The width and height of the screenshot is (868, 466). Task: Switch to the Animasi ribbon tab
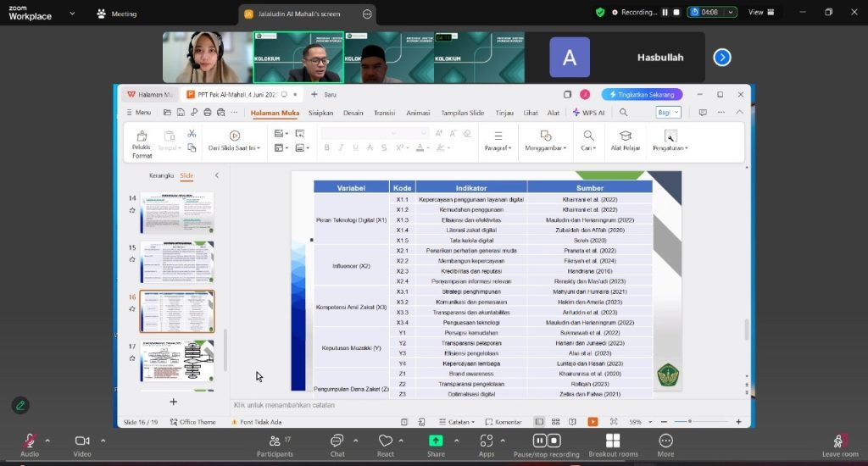pyautogui.click(x=418, y=113)
